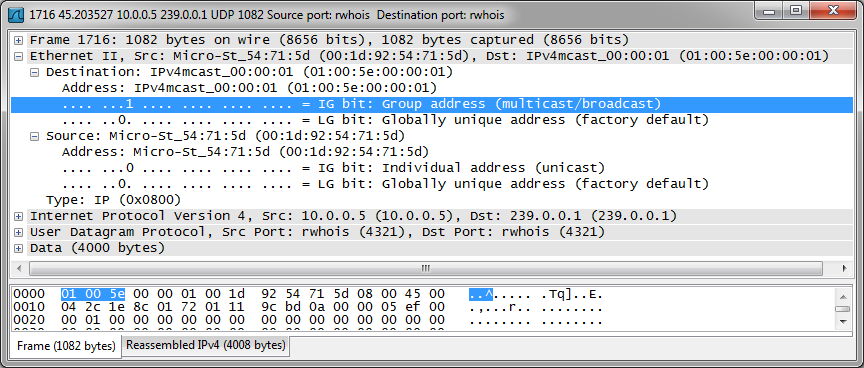Click highlighted hex bytes 01 00 5e
Image resolution: width=864 pixels, height=368 pixels.
(93, 294)
